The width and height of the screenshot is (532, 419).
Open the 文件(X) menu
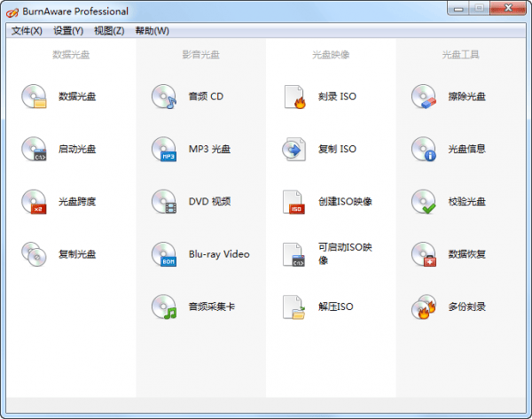click(x=27, y=31)
